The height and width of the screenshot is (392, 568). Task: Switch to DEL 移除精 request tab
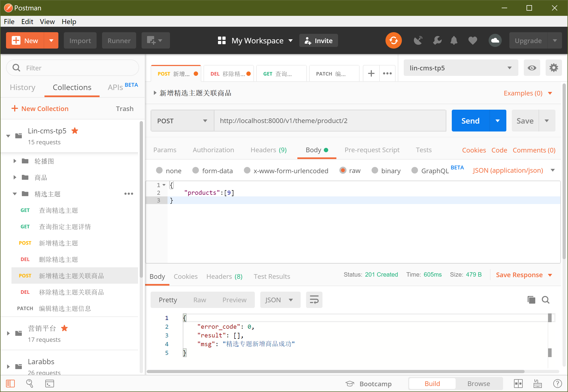click(229, 74)
